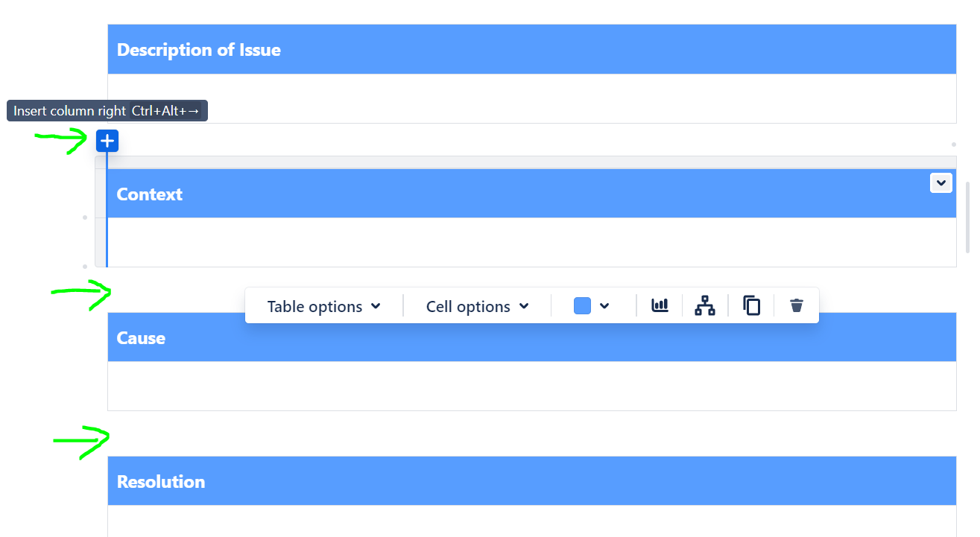Open the floating cell chevron on Context header
This screenshot has width=980, height=537.
(941, 182)
